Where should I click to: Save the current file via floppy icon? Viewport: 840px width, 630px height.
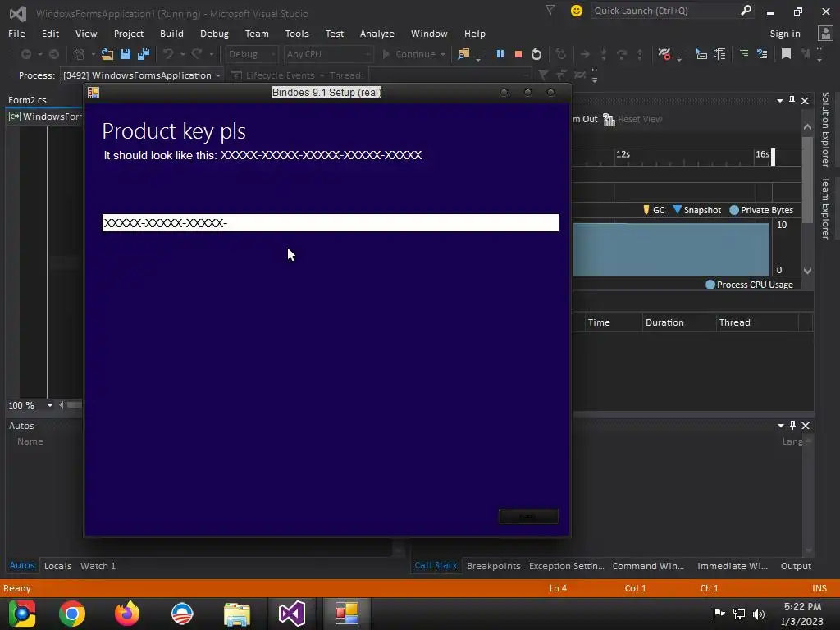point(126,54)
